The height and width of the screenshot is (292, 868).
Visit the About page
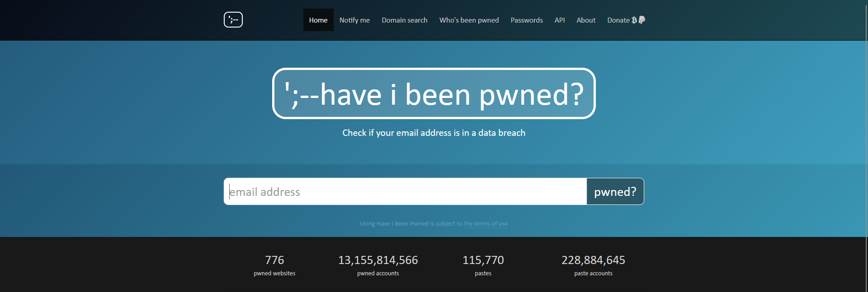click(586, 20)
